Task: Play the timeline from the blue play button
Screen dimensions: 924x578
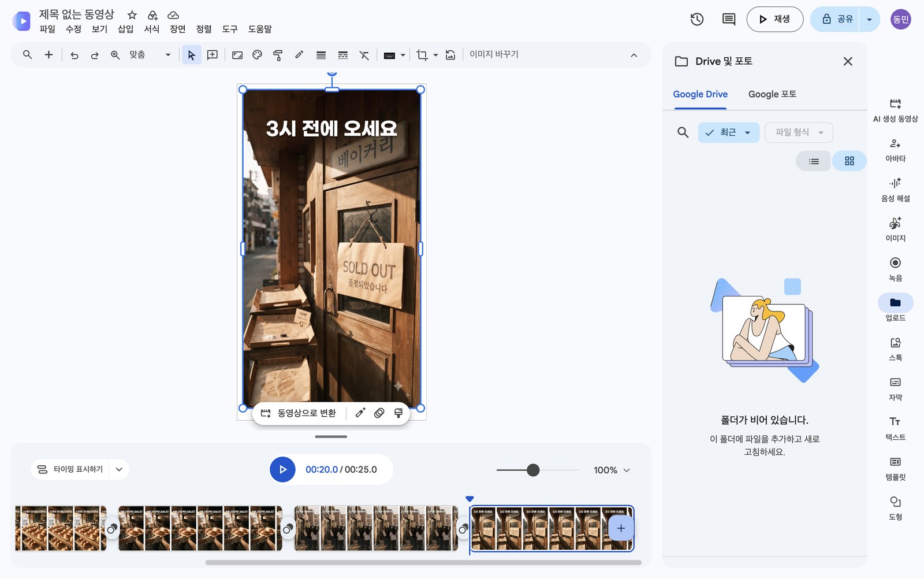Action: (x=282, y=469)
